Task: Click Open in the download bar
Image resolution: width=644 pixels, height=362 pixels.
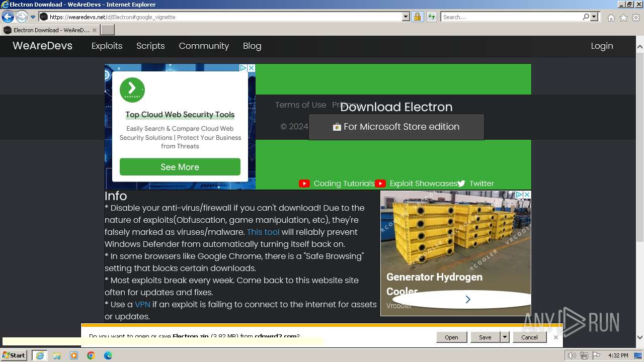Action: coord(451,337)
